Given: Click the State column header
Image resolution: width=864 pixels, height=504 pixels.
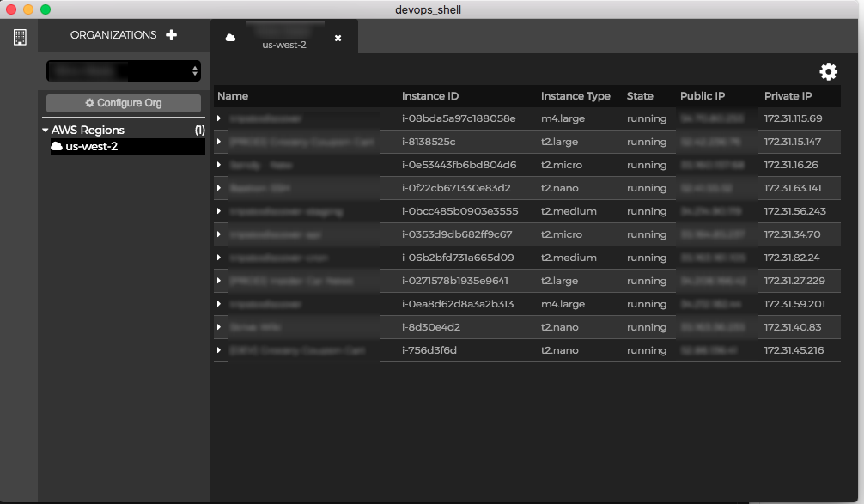Looking at the screenshot, I should (640, 96).
